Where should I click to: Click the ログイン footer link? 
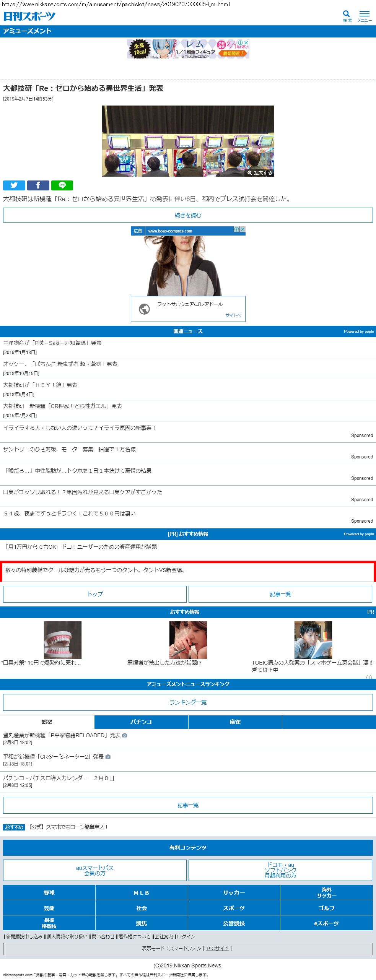click(x=186, y=936)
